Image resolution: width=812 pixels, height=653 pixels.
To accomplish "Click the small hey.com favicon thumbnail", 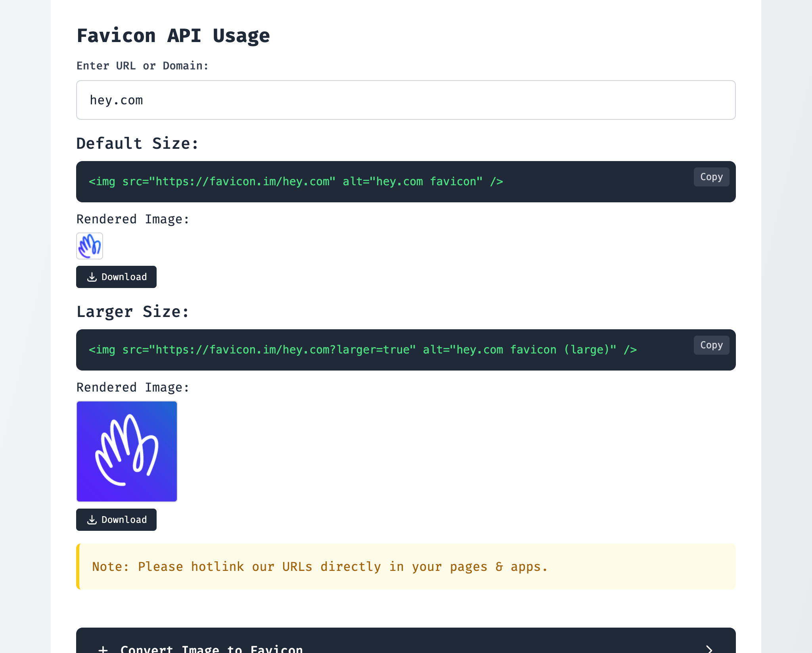I will (89, 246).
